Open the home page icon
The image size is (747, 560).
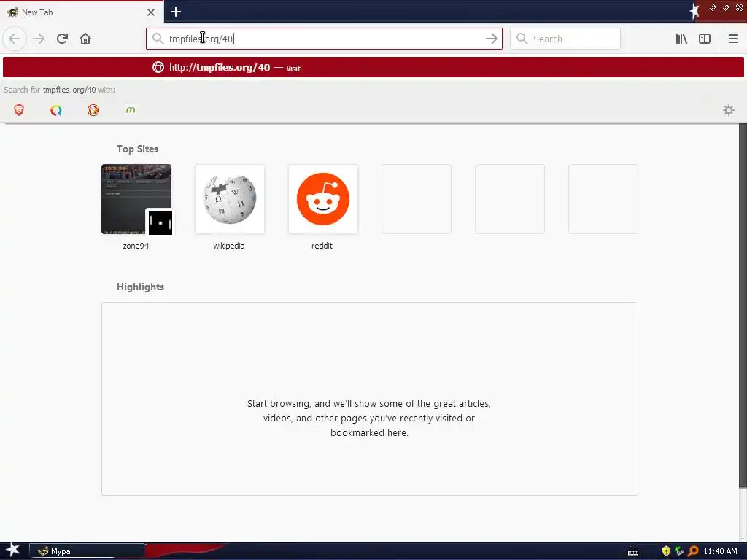pos(85,39)
